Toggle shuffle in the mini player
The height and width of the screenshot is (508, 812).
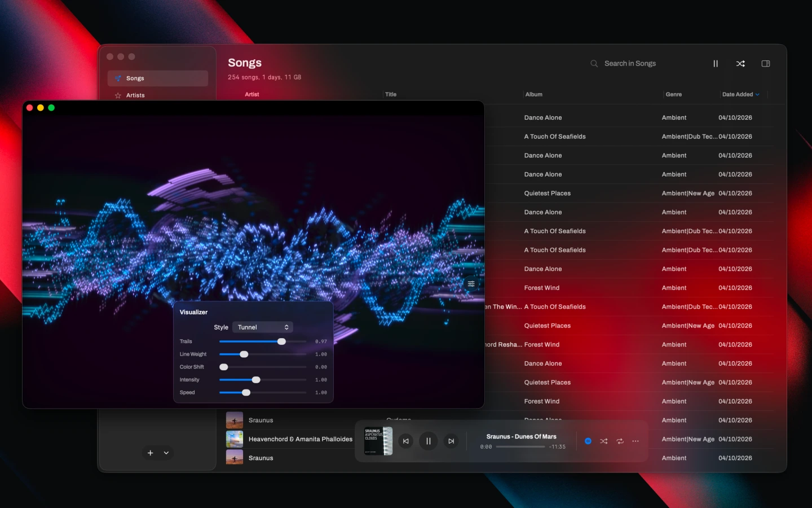pyautogui.click(x=604, y=441)
